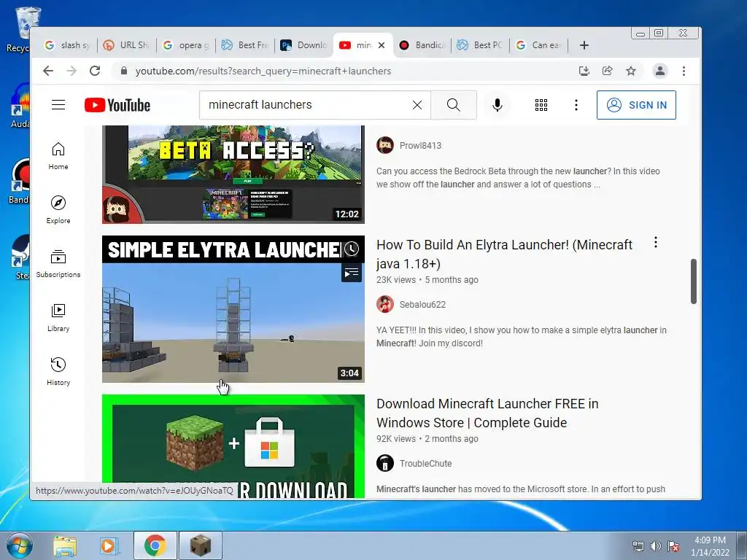Click the Prowl8413 channel avatar

click(x=385, y=145)
